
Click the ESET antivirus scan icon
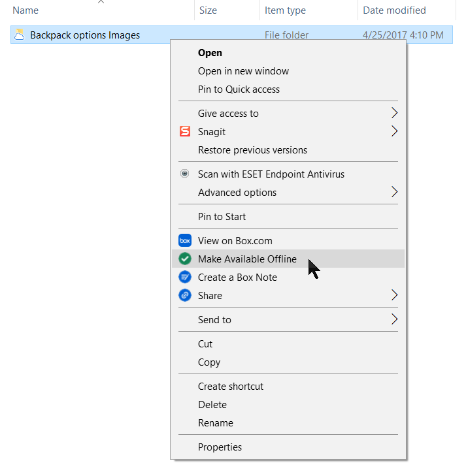click(x=184, y=174)
